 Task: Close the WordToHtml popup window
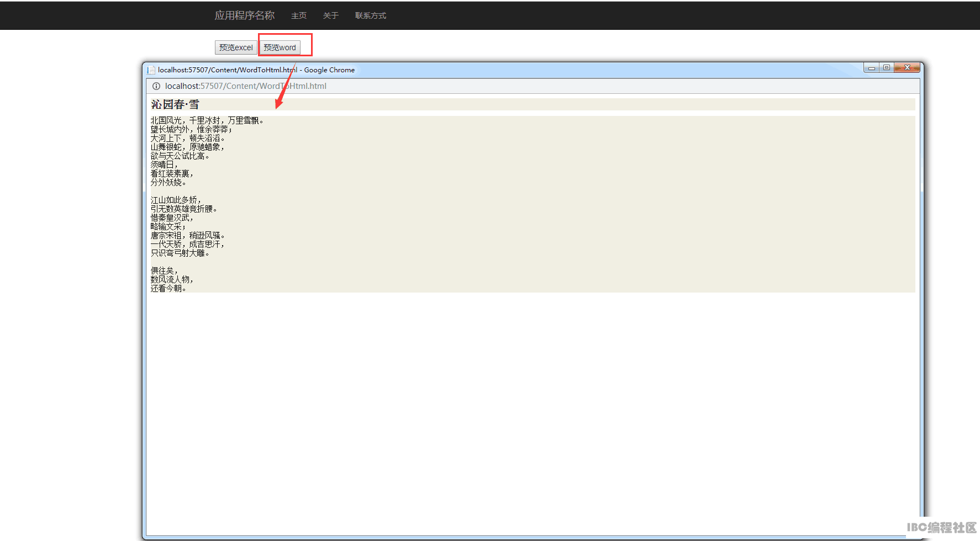[x=907, y=68]
